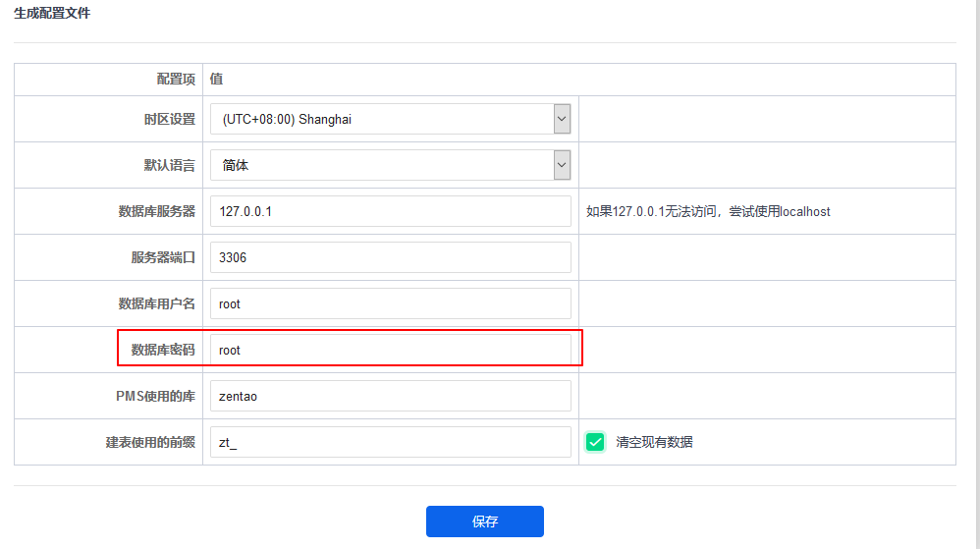Click the PMS使用的库 label text

click(x=155, y=396)
